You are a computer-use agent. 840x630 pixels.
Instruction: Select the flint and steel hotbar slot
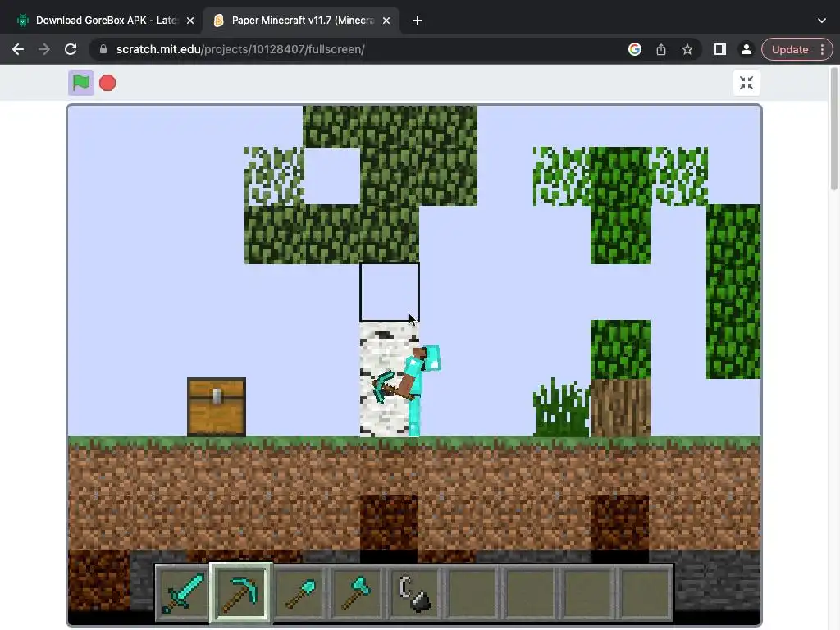415,593
